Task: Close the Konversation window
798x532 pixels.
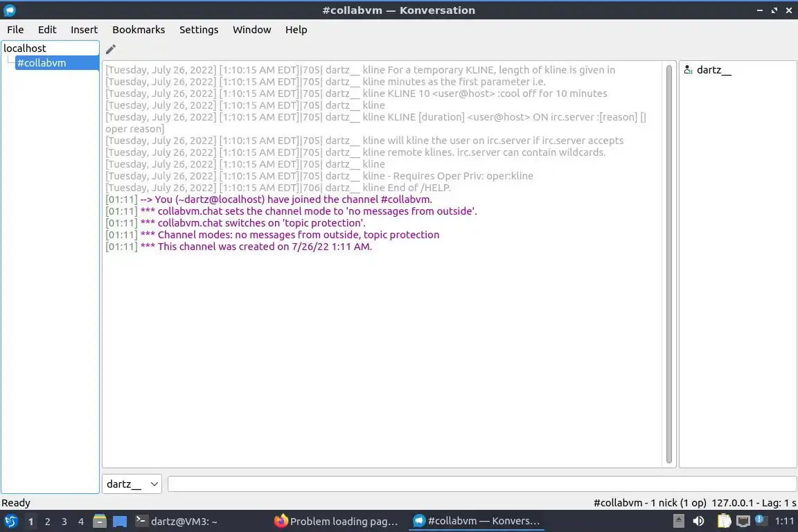Action: point(789,10)
